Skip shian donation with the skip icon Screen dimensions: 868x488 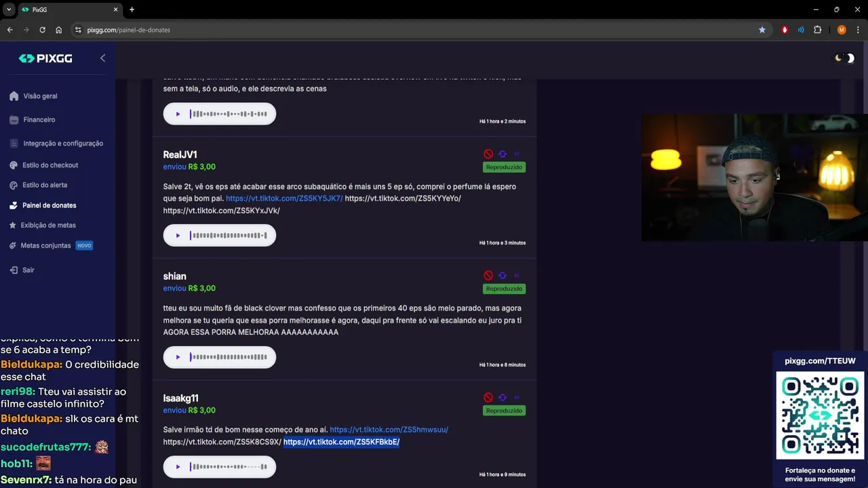pyautogui.click(x=517, y=276)
